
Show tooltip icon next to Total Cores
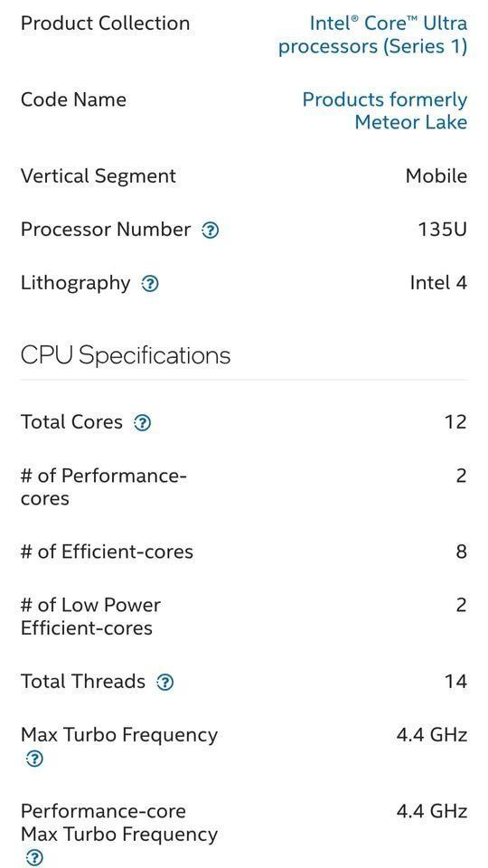142,423
